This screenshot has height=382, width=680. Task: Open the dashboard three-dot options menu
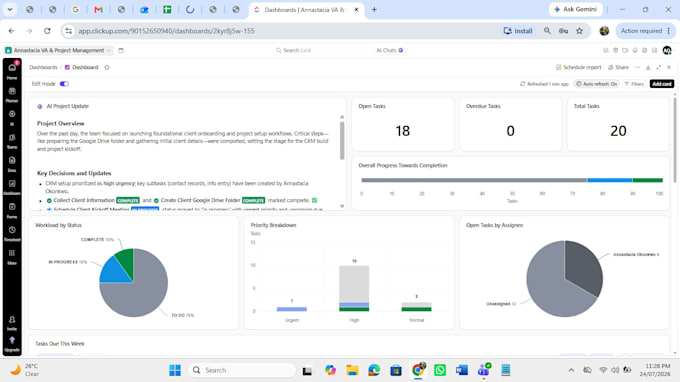pyautogui.click(x=638, y=67)
